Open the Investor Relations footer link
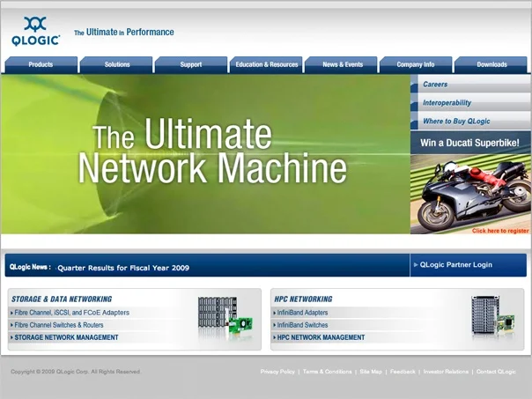This screenshot has height=399, width=532. tap(446, 372)
